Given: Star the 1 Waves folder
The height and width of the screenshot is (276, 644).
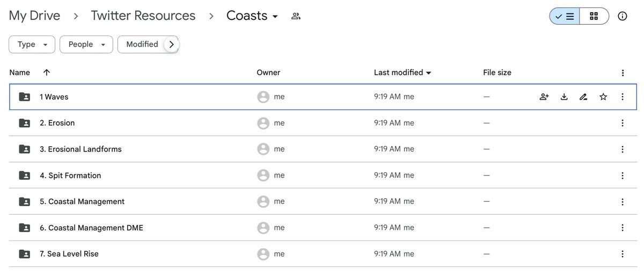Looking at the screenshot, I should [x=603, y=97].
